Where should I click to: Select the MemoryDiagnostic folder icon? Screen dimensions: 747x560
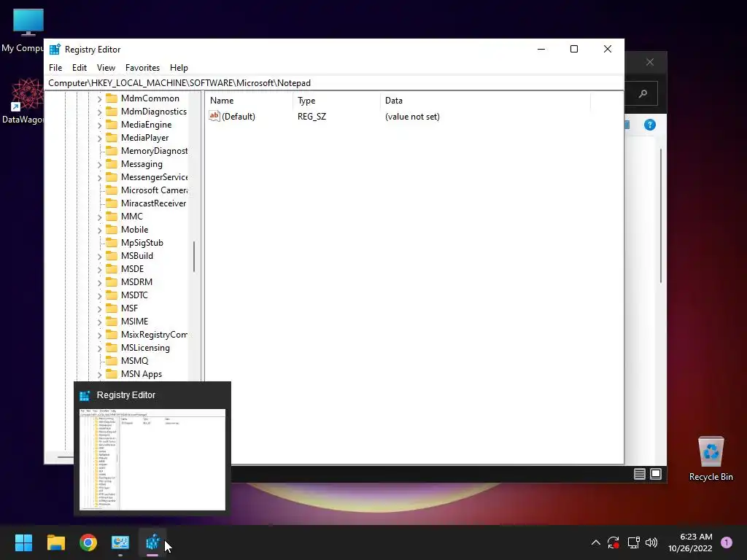(112, 150)
